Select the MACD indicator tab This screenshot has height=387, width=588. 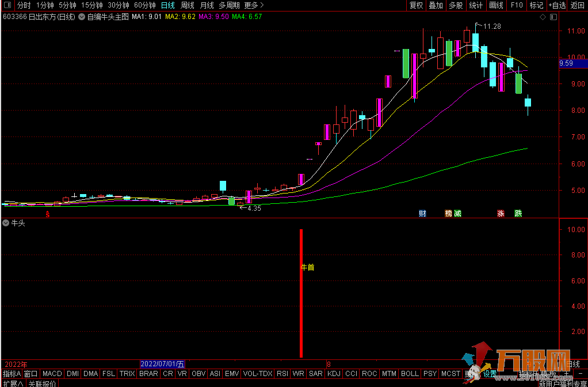[52, 374]
